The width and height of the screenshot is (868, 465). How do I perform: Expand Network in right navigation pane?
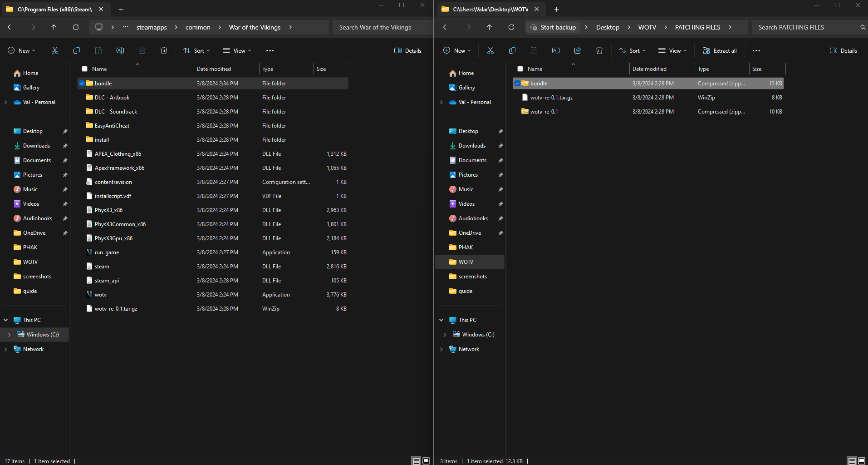[441, 349]
